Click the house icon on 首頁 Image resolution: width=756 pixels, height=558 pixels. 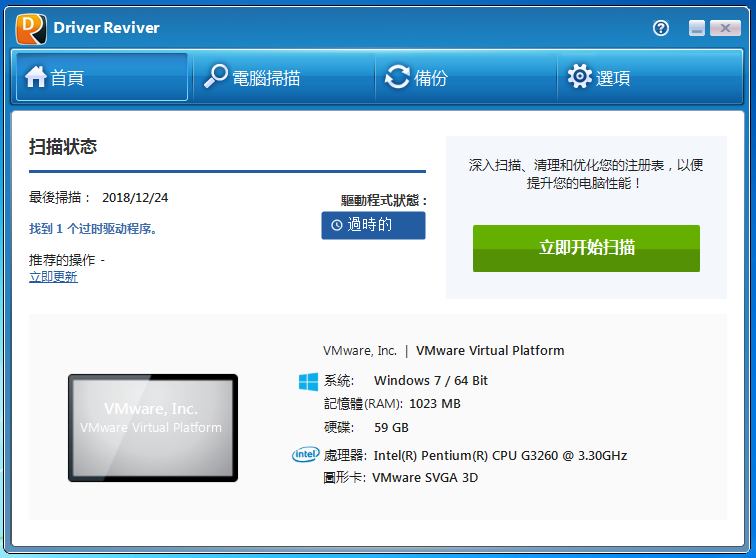pyautogui.click(x=36, y=77)
